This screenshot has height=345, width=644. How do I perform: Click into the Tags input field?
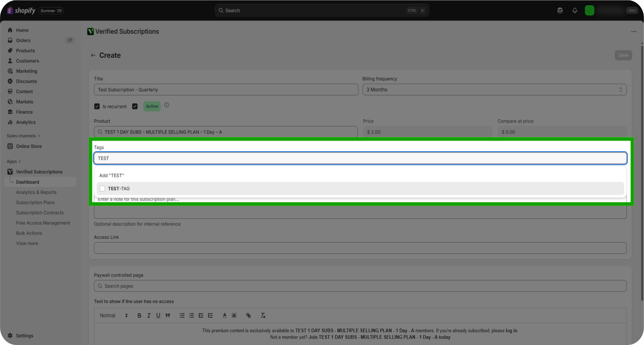click(x=360, y=158)
